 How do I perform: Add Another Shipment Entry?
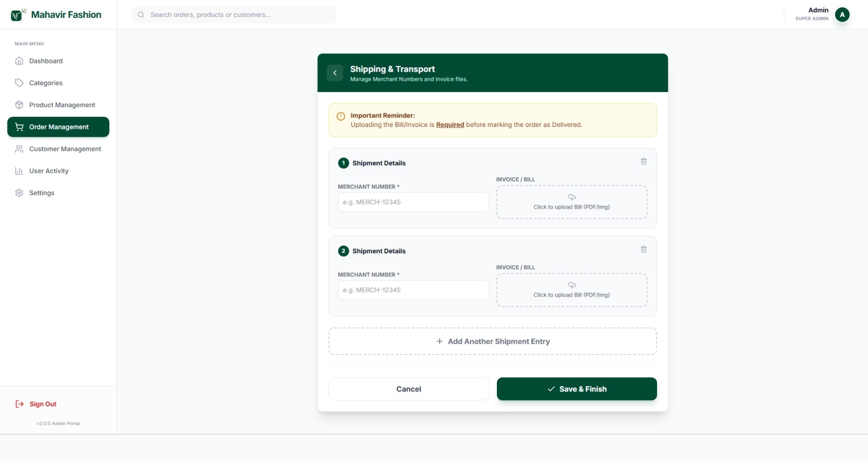pyautogui.click(x=493, y=341)
